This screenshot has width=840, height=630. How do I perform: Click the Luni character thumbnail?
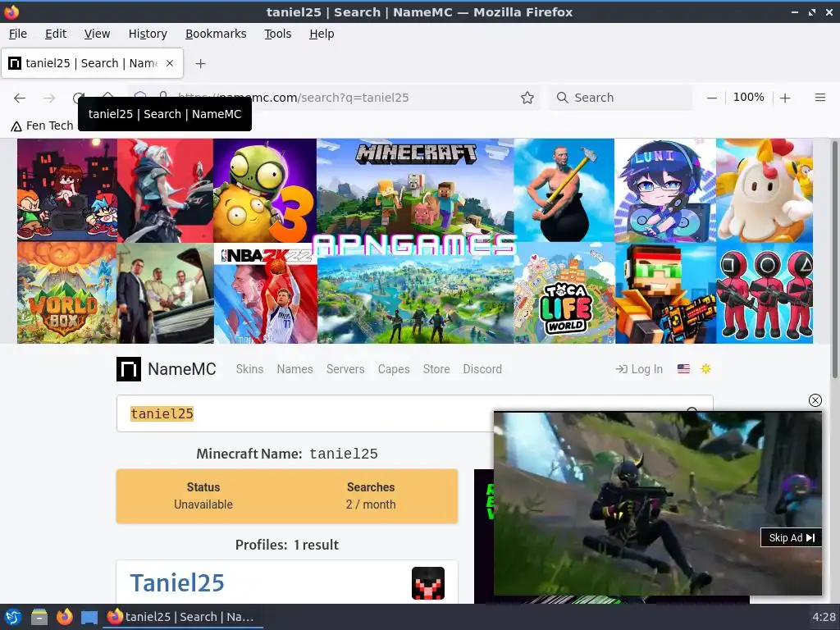tap(665, 190)
